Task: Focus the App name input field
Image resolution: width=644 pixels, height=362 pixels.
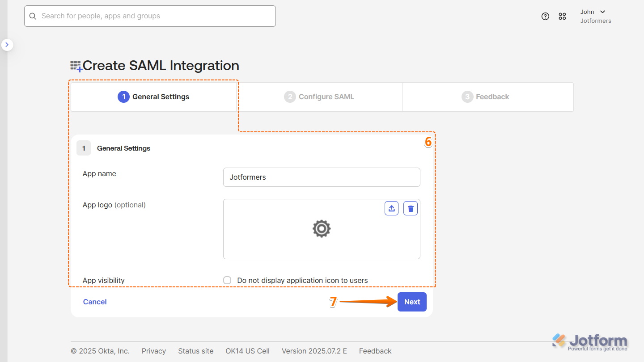Action: 322,177
